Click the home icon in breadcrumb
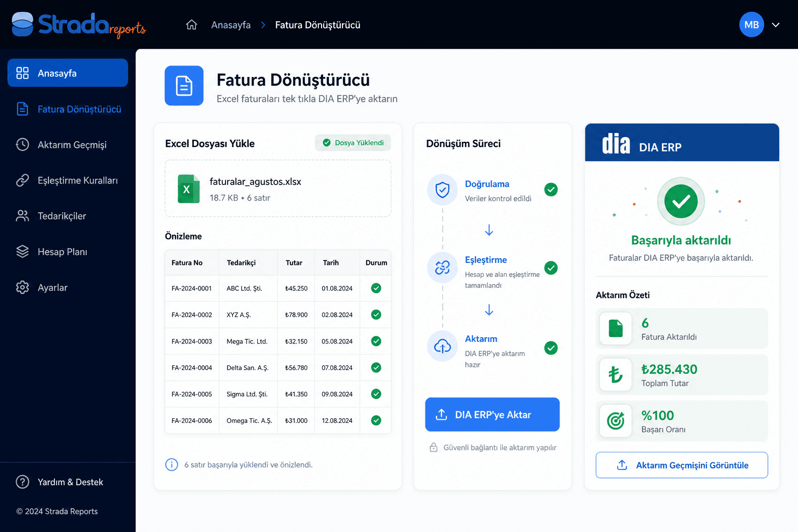This screenshot has height=532, width=798. point(192,25)
